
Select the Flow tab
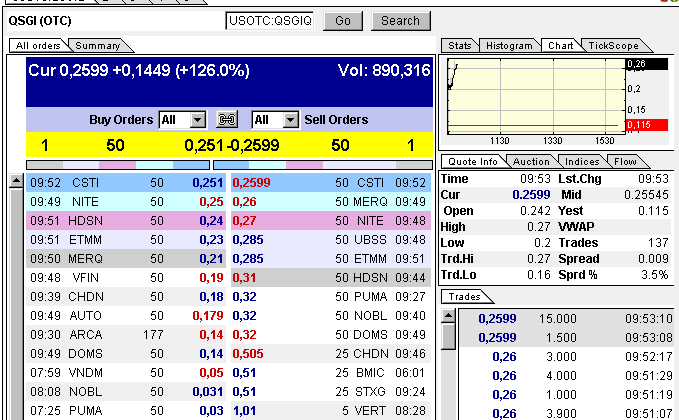pos(625,161)
